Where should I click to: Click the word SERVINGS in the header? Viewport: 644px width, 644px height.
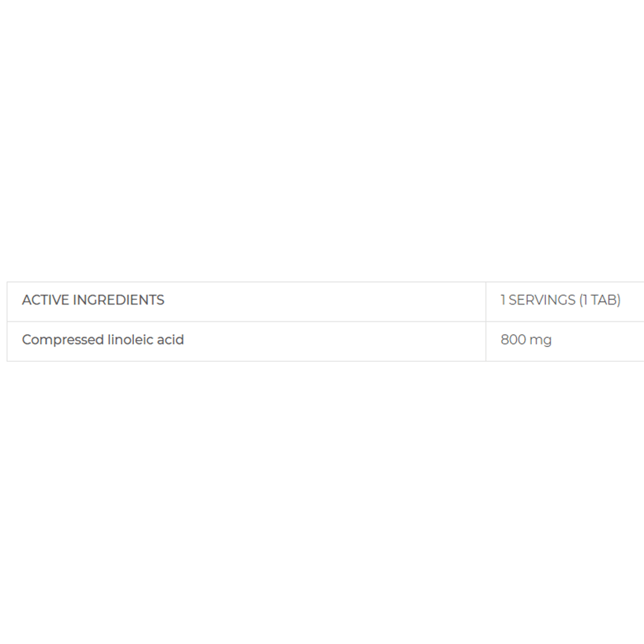tap(542, 300)
